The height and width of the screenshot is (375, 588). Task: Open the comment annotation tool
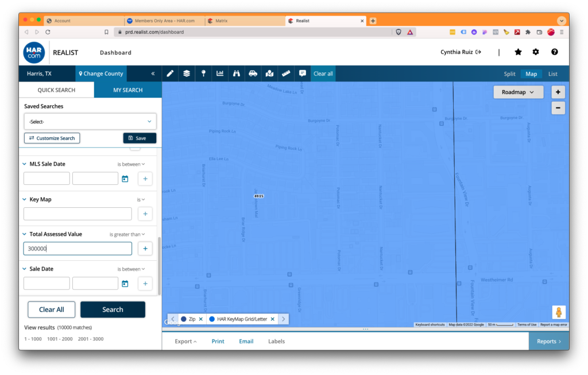(303, 74)
